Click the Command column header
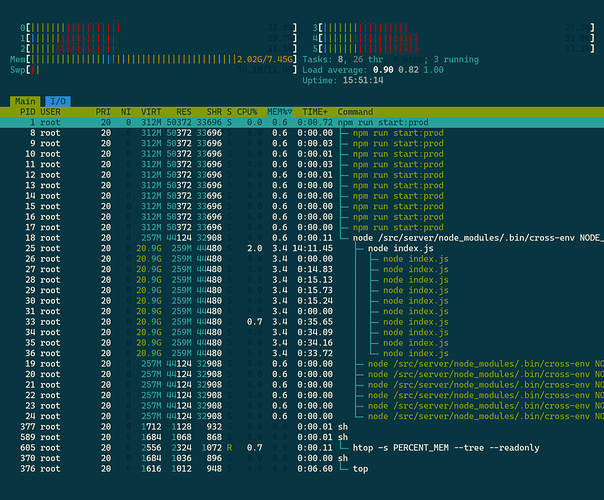 coord(356,111)
